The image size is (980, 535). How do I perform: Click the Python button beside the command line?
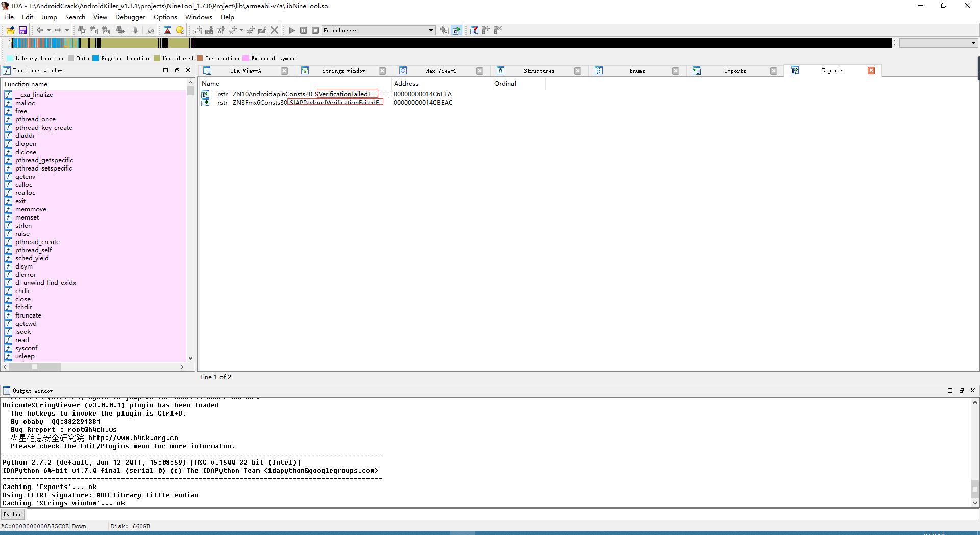[x=13, y=514]
